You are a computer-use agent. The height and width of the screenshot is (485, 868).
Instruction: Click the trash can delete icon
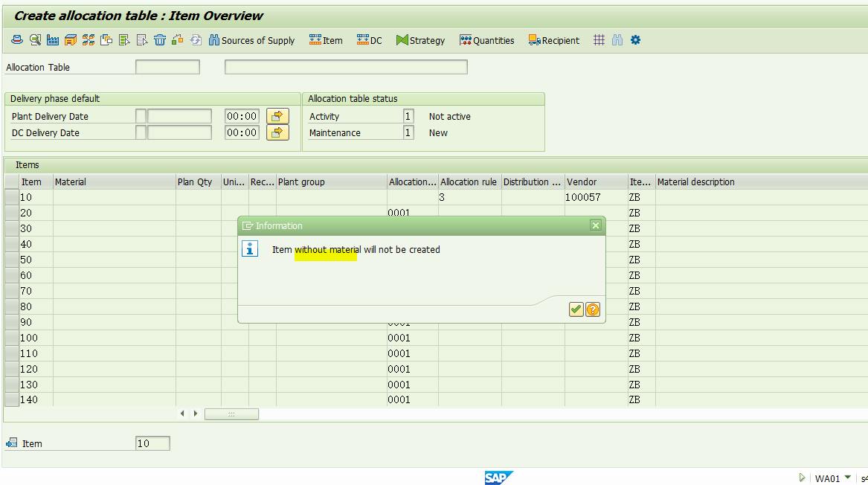tap(160, 40)
